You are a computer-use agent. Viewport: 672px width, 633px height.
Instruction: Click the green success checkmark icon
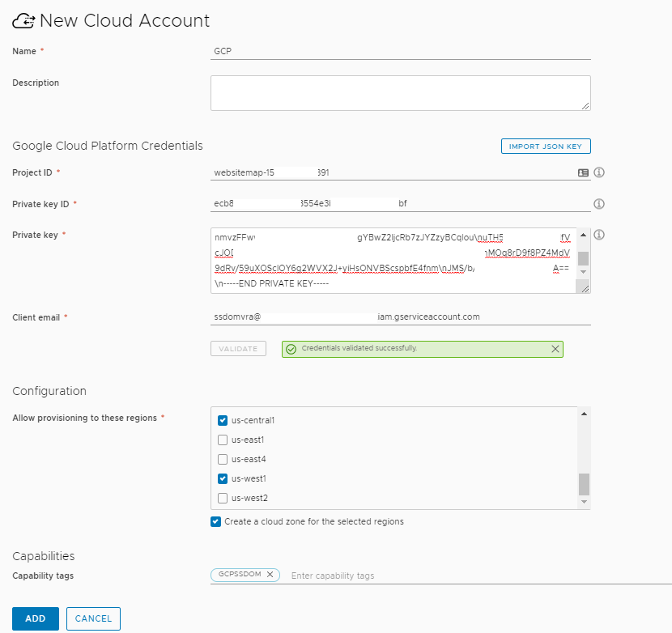291,350
